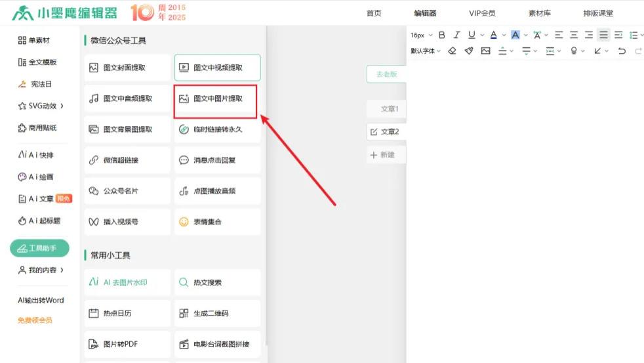Click the green 工具助手 button
Screen dimensions: 644x363
point(39,248)
